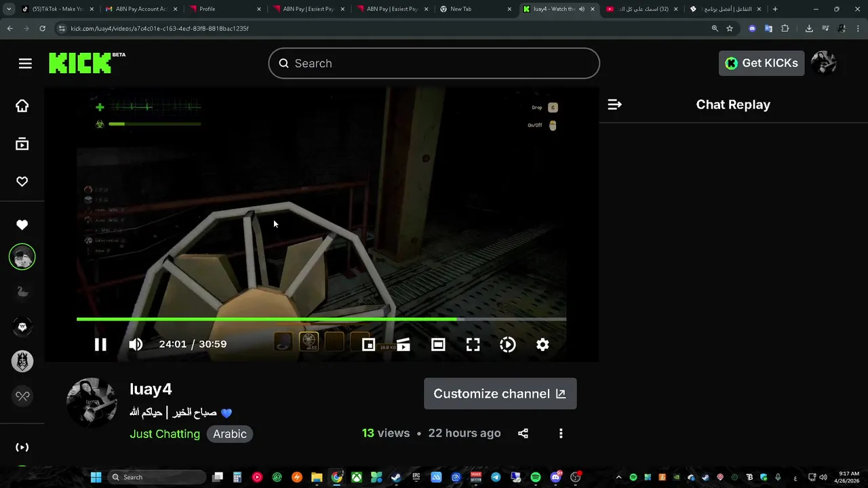Click the playback speed icon
Screen dimensions: 868x488
click(x=508, y=344)
